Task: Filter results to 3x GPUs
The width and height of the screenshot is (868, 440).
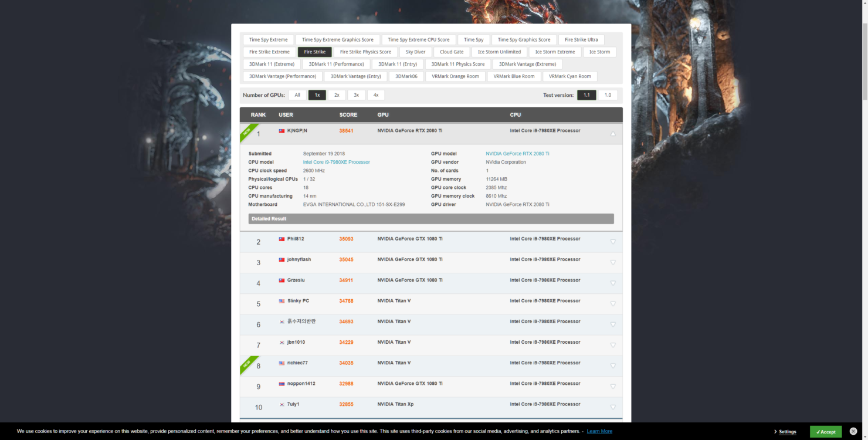Action: 356,95
